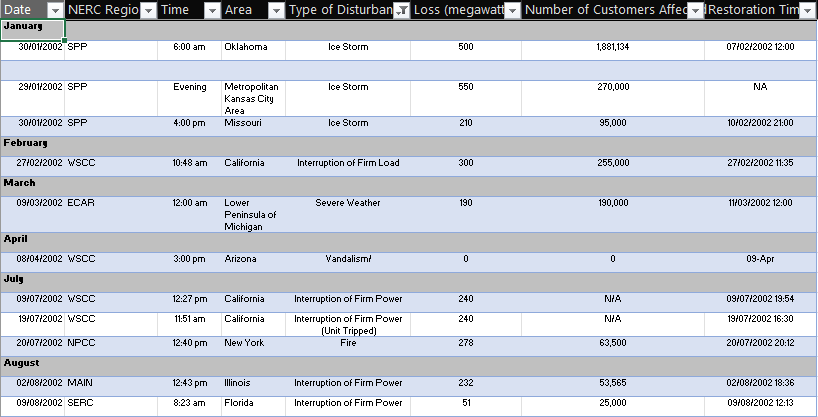Click the 07/02/2002 12:00 restoration cell
The width and height of the screenshot is (818, 417).
761,51
